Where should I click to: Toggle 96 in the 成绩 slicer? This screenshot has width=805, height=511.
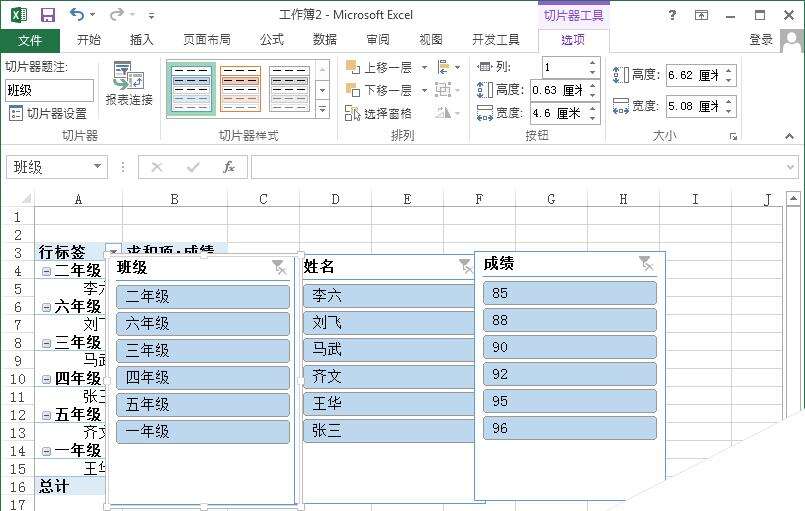pyautogui.click(x=570, y=428)
